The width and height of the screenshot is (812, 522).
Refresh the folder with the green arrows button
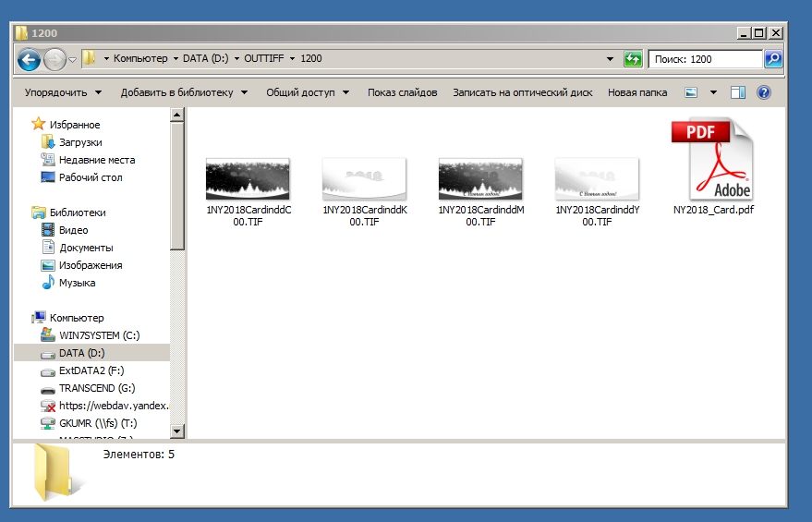[x=633, y=59]
